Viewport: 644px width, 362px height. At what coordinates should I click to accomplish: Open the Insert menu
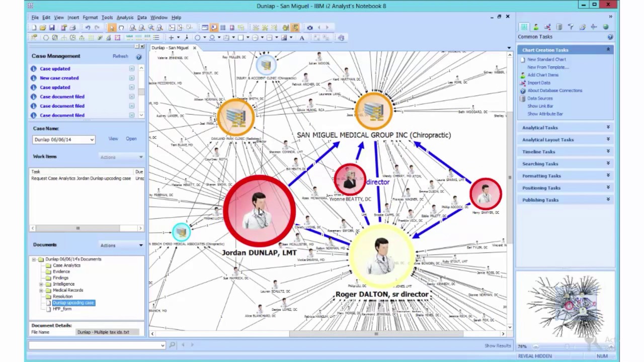click(73, 18)
